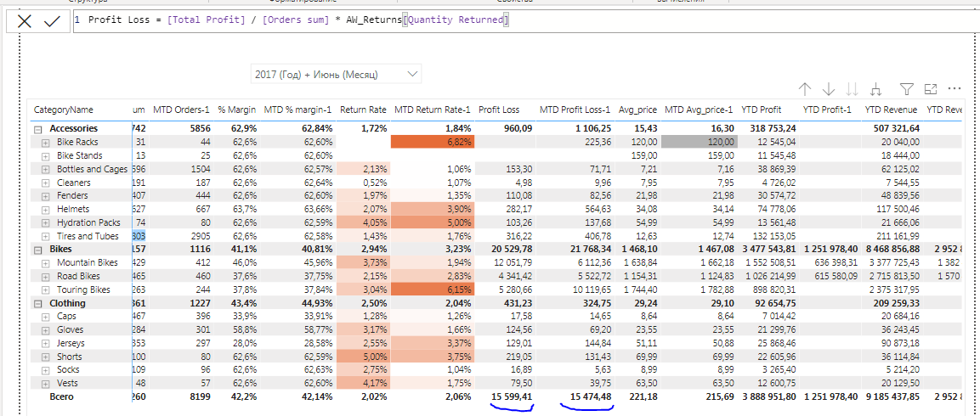
Task: Select Touring Bikes 6,15% return rate cell
Action: (433, 290)
